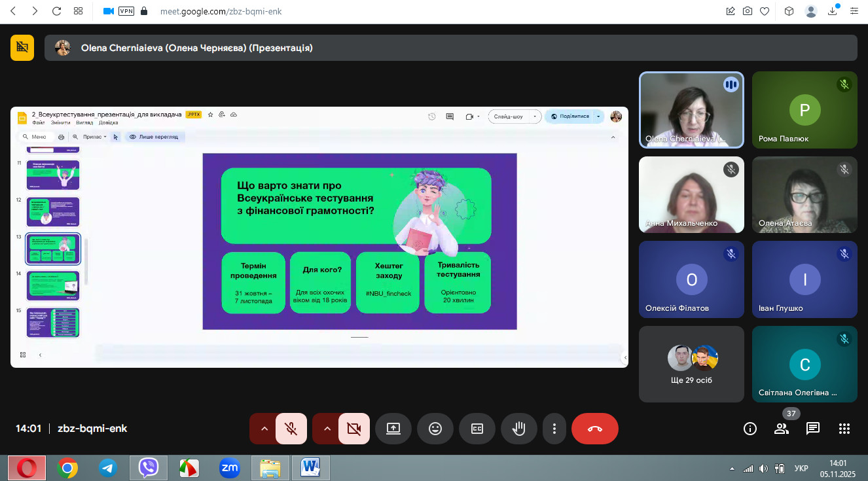The image size is (868, 481).
Task: Turn on the camera
Action: coord(354,429)
